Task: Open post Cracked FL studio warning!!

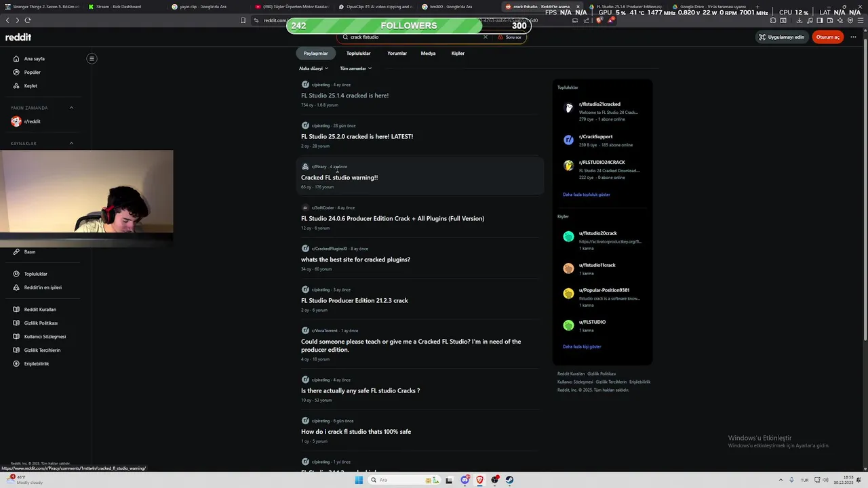Action: coord(339,178)
